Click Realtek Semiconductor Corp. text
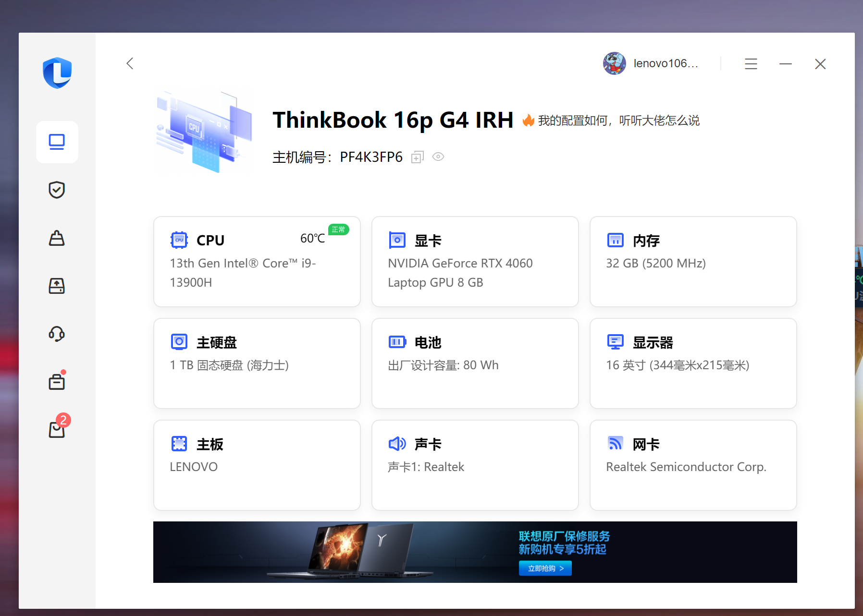863x616 pixels. coord(686,467)
